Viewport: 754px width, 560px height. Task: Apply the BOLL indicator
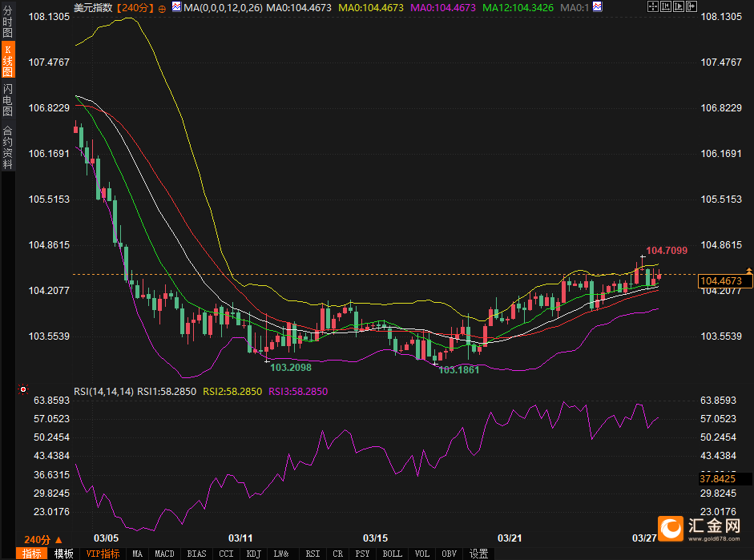click(x=393, y=554)
